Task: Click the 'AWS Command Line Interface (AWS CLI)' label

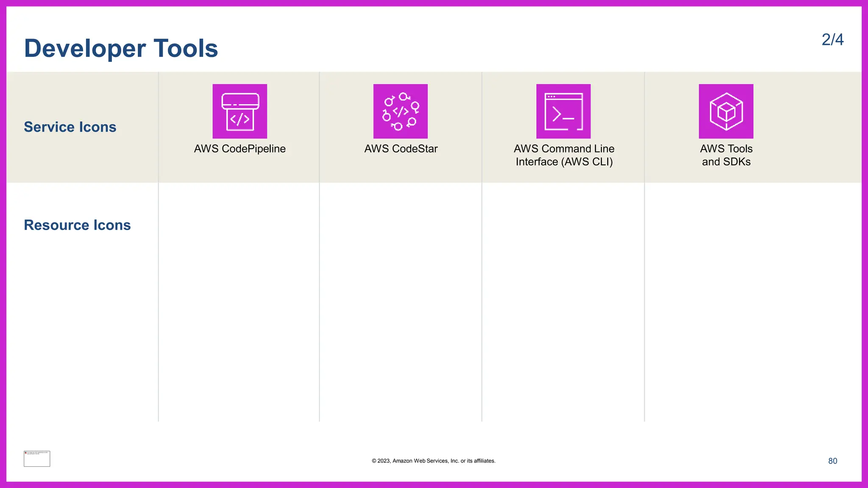Action: coord(564,155)
